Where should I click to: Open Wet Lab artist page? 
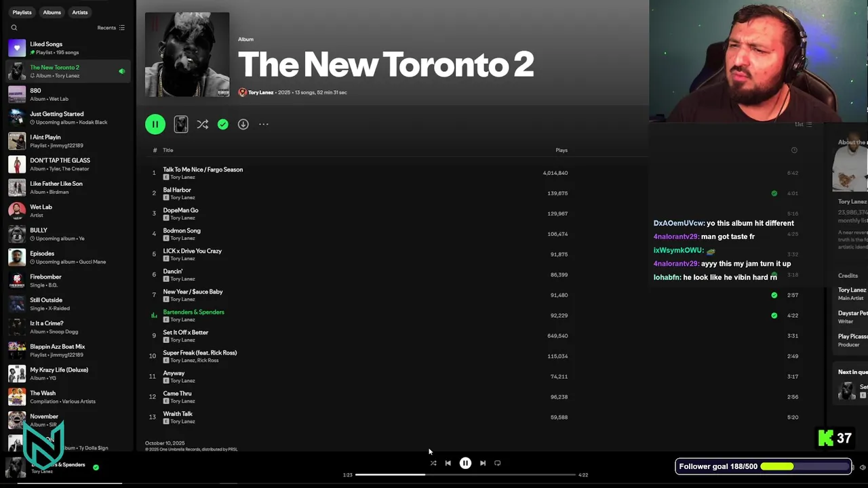tap(68, 211)
